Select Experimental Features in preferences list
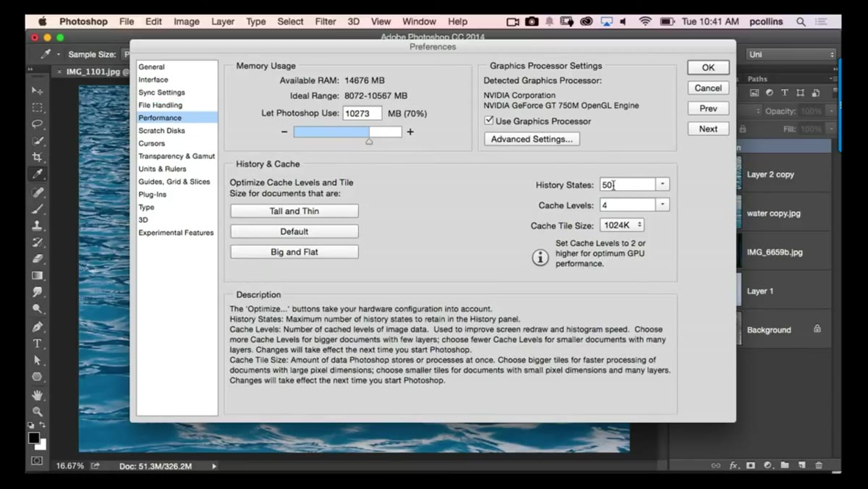This screenshot has height=489, width=868. pos(176,233)
